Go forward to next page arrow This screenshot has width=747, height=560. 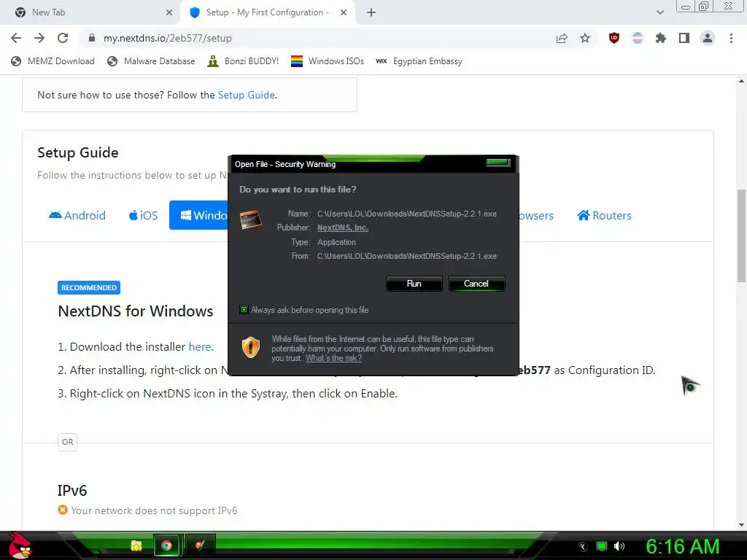click(39, 38)
